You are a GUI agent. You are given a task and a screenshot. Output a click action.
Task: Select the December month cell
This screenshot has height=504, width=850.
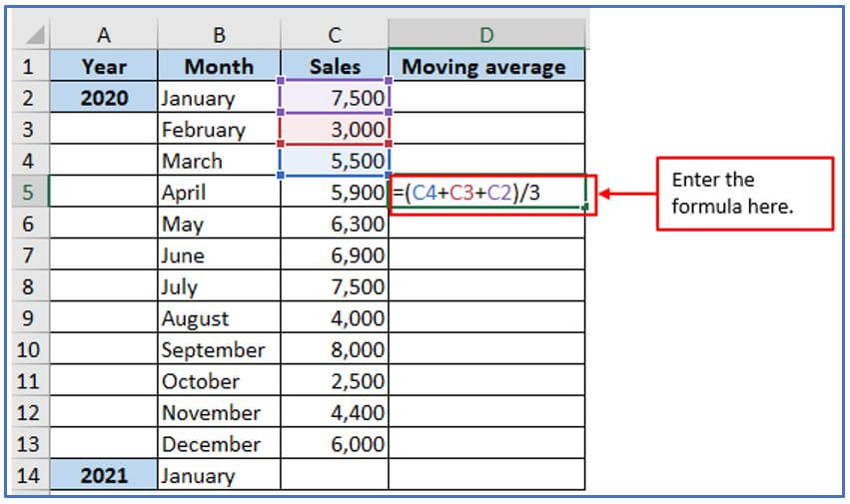pyautogui.click(x=219, y=443)
